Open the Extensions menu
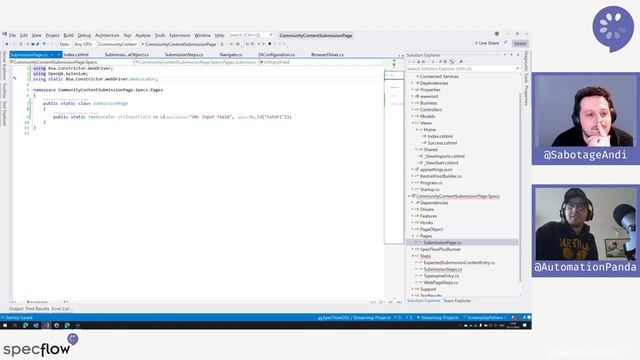The height and width of the screenshot is (360, 640). [180, 36]
